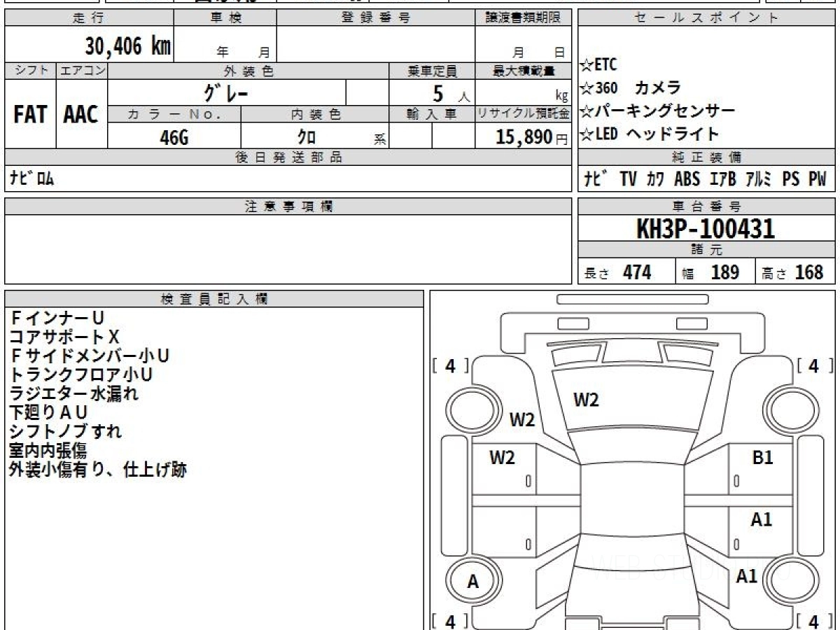The image size is (840, 630).
Task: Select the note ラジエター水漏れ
Action: coord(73,393)
